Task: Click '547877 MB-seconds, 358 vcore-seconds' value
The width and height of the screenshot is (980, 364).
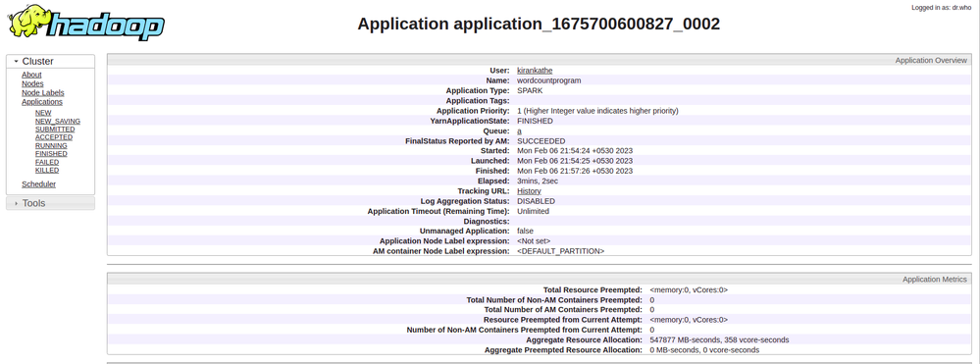Action: [719, 339]
